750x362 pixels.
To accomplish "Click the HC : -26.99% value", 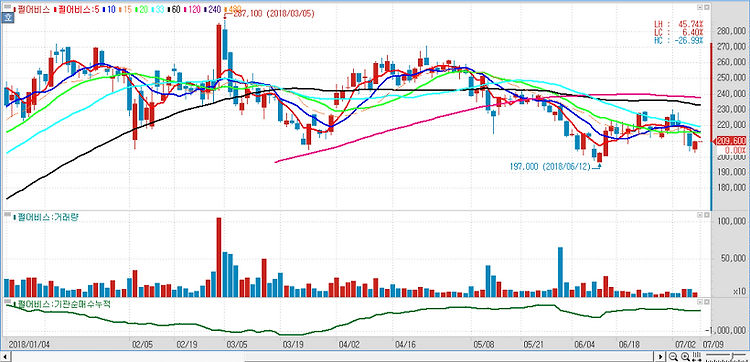I will (x=679, y=40).
